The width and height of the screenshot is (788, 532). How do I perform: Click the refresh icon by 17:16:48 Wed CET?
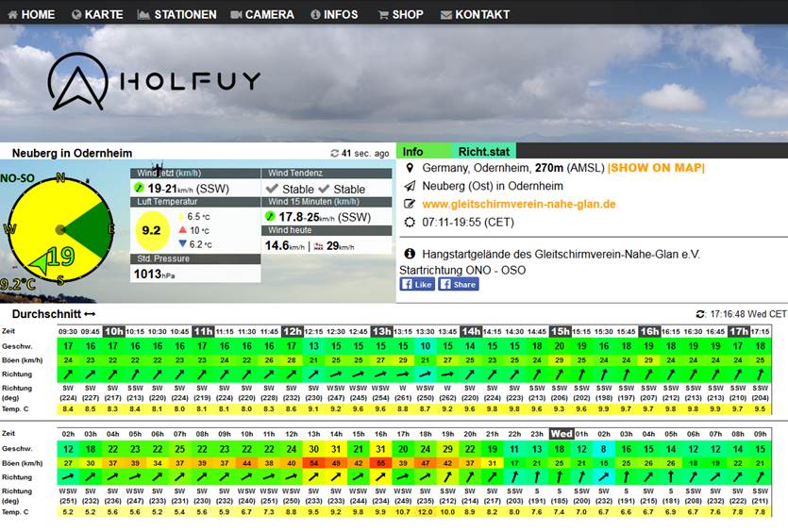[x=700, y=314]
